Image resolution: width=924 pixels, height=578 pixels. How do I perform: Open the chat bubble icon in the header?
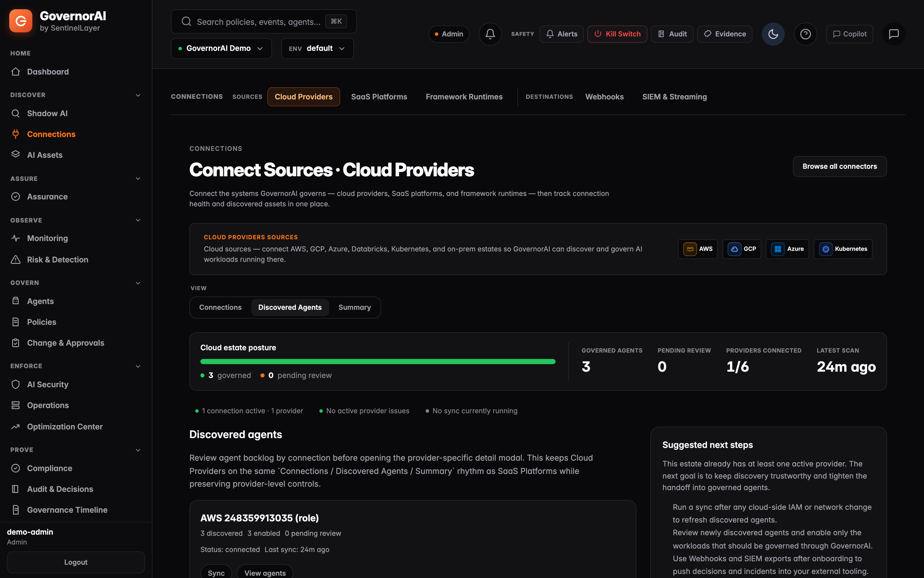894,34
